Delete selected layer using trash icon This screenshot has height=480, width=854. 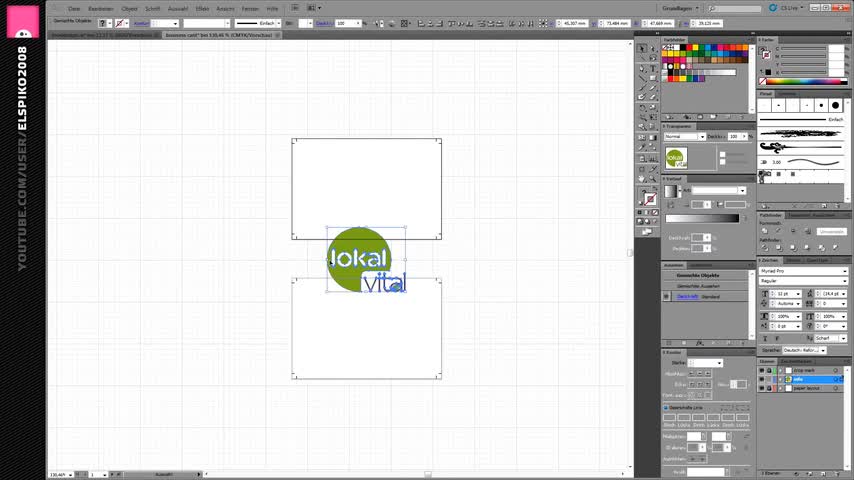[837, 474]
